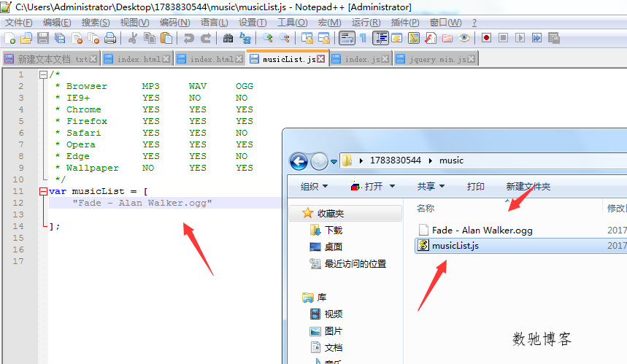This screenshot has width=627, height=364.
Task: Print the document using printer icon
Action: point(110,39)
